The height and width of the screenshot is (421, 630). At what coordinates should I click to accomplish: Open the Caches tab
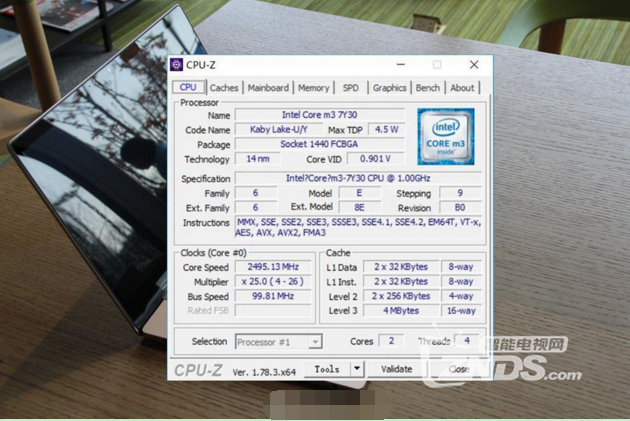(224, 88)
